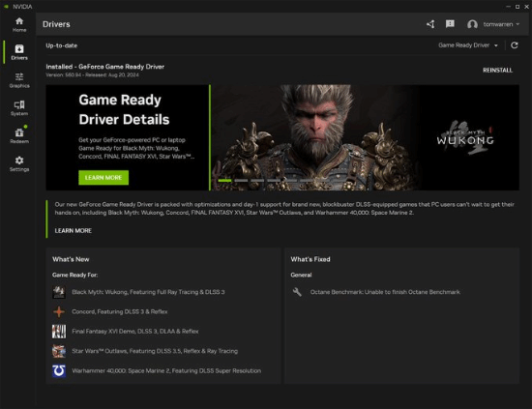532x409 pixels.
Task: Open the feedback notification icon
Action: [450, 24]
